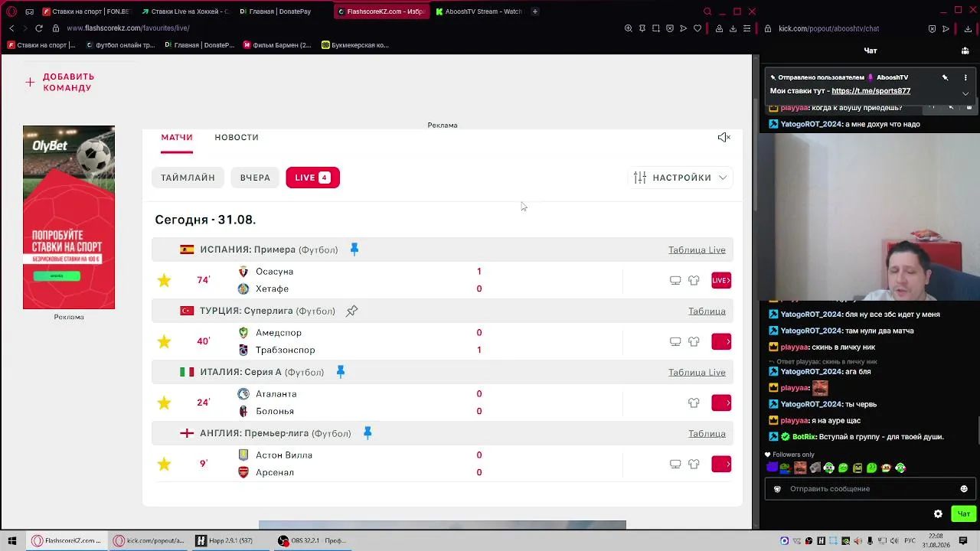Open red arrow button for Amedspor match
This screenshot has height=551, width=980.
[x=721, y=341]
